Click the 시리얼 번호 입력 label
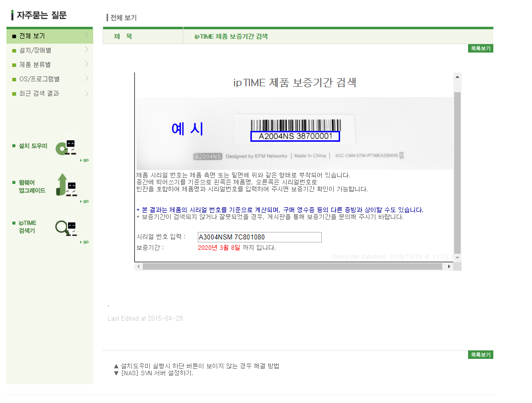Screen dimensions: 532x403 pyautogui.click(x=161, y=237)
